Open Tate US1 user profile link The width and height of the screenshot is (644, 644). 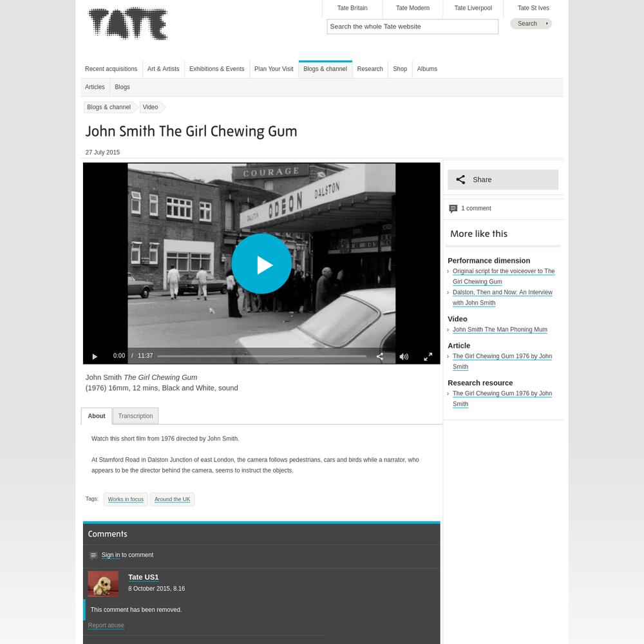144,577
